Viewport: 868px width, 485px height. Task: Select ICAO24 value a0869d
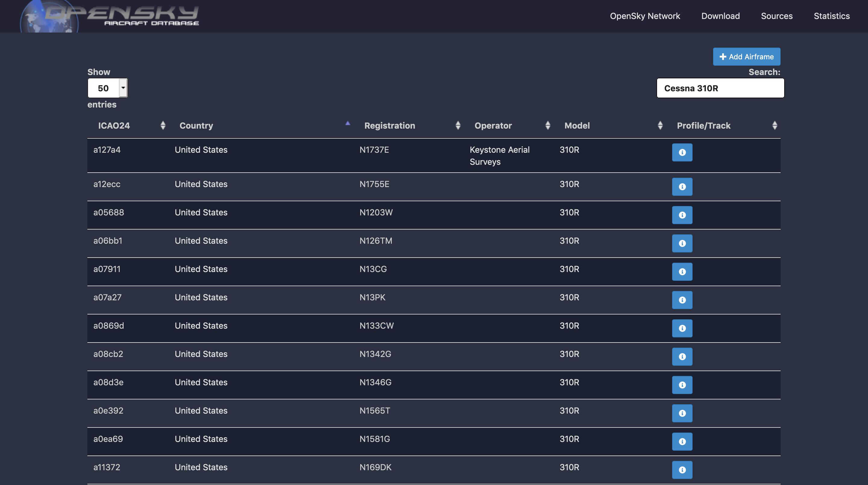point(108,326)
